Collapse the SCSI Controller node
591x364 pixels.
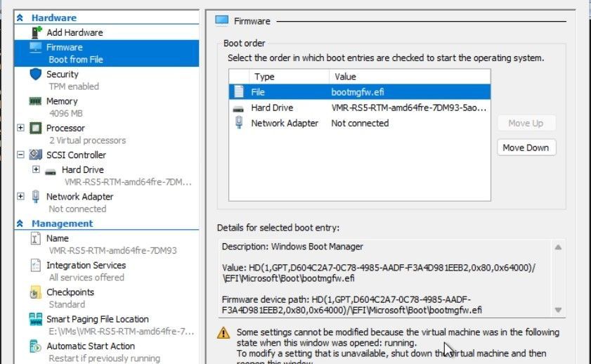click(20, 155)
